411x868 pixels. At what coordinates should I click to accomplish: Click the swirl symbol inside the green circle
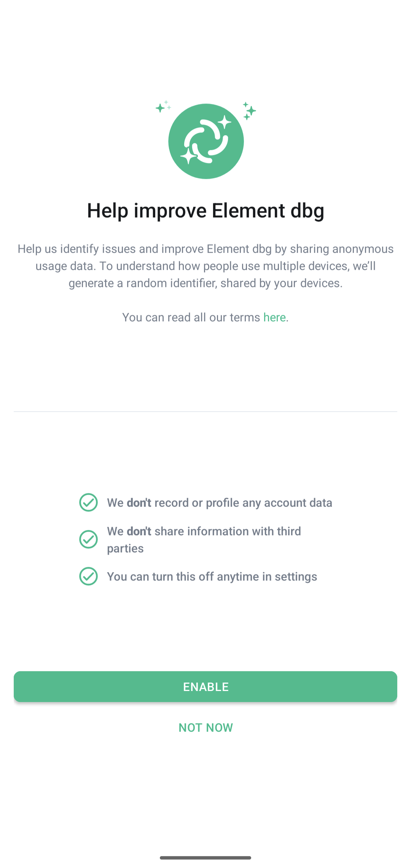(x=206, y=140)
